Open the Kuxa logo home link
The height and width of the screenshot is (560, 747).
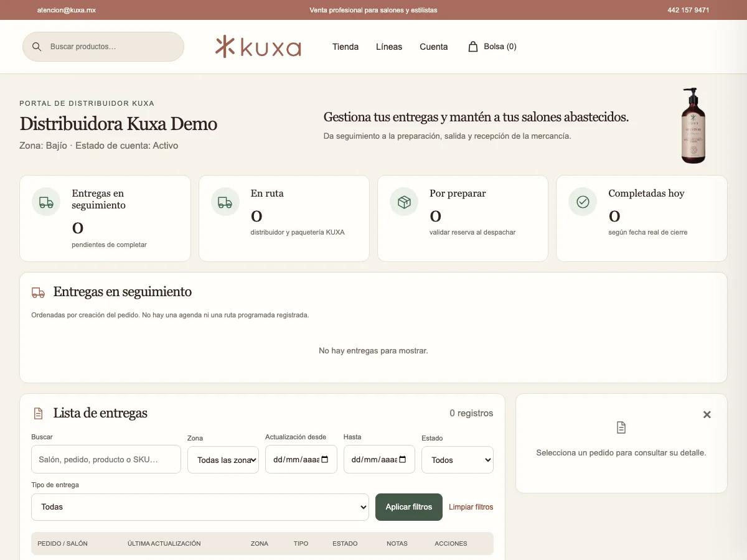point(258,47)
